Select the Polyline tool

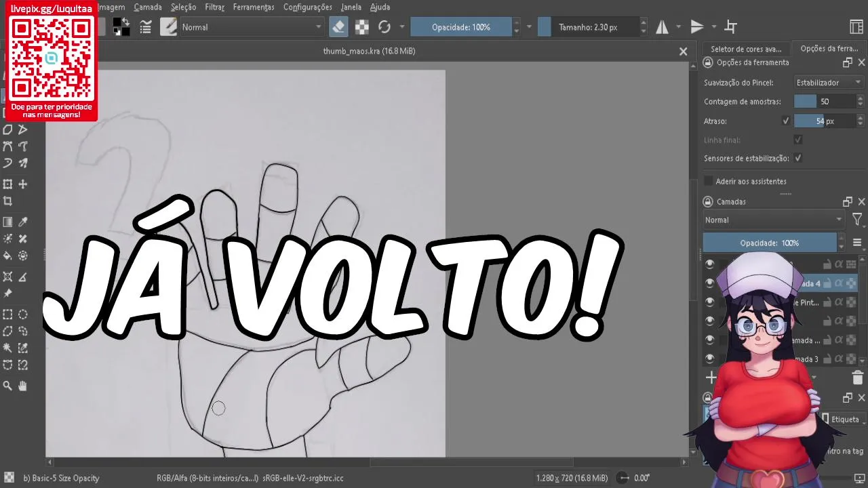point(23,129)
